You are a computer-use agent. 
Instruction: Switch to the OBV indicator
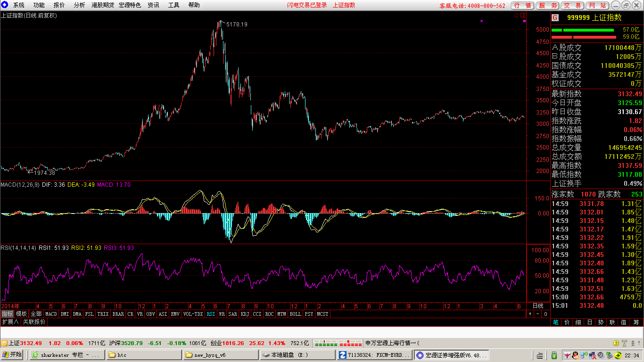pyautogui.click(x=150, y=313)
